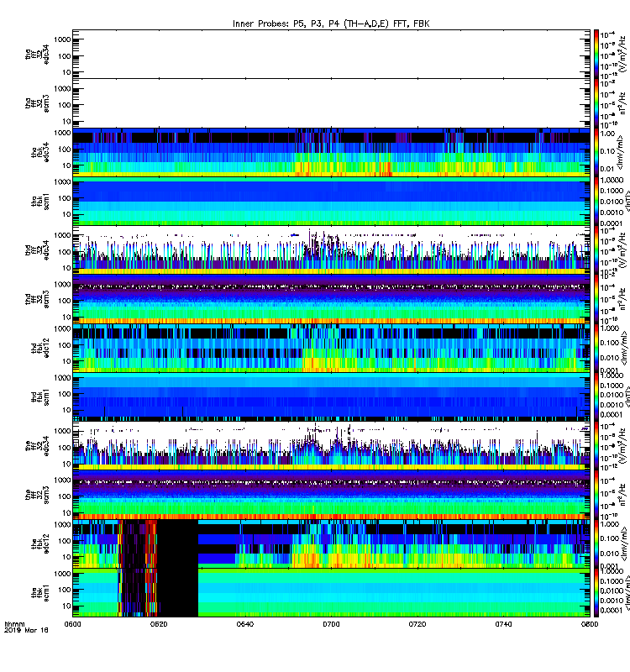Click the 'the fbk scm1' panel label
Screen dimensions: 630x672
[40, 592]
